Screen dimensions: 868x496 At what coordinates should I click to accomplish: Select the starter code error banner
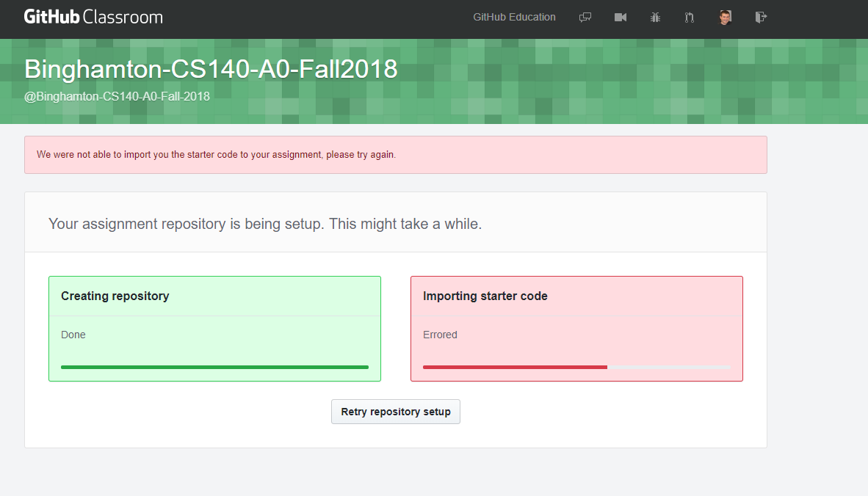[x=396, y=154]
